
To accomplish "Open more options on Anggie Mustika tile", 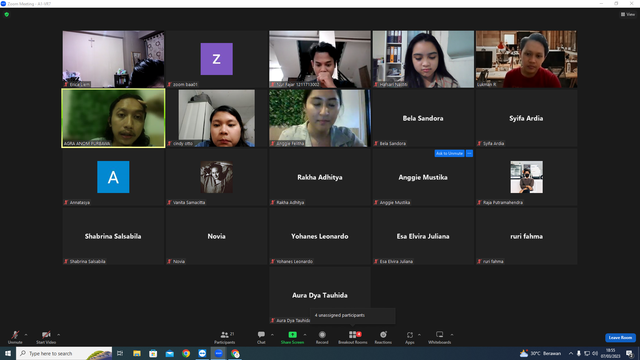I will [x=469, y=153].
